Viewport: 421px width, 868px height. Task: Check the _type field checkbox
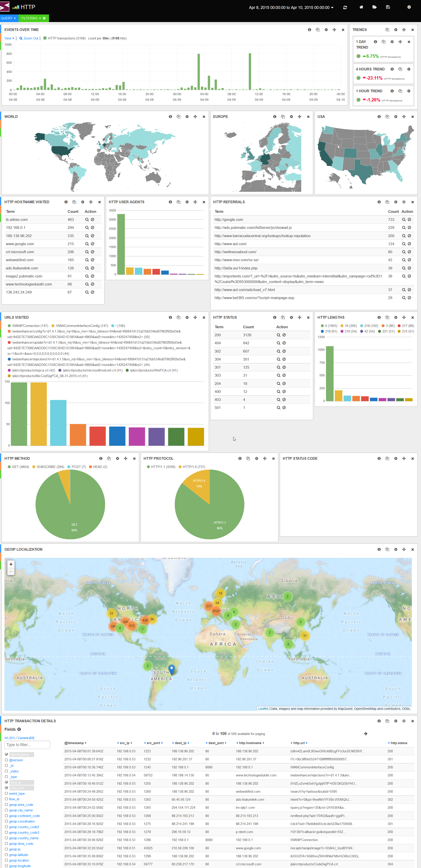6,777
